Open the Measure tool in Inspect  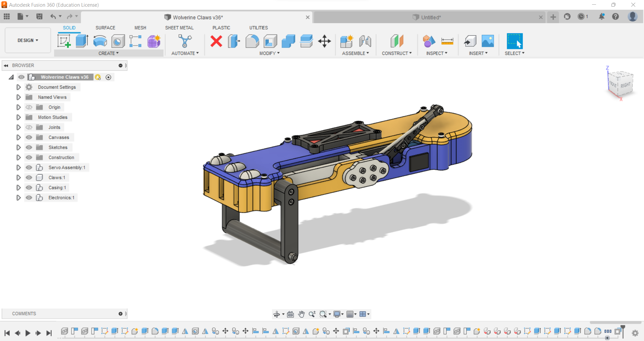click(447, 41)
